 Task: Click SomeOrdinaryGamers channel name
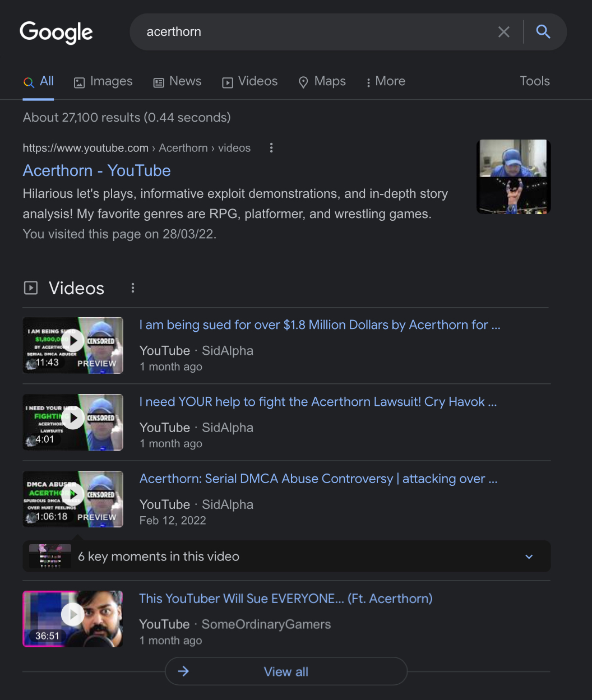[x=266, y=624]
